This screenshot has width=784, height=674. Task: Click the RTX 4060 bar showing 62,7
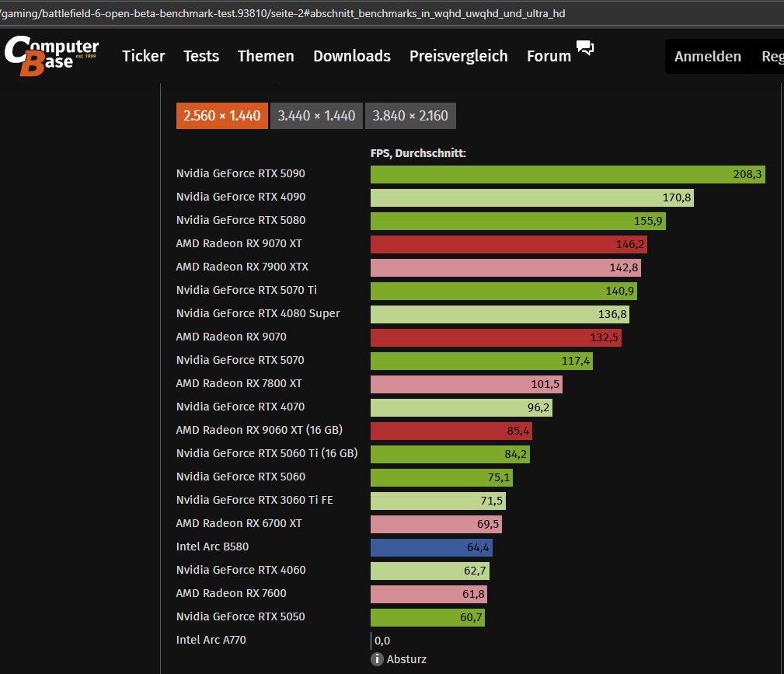coord(430,571)
